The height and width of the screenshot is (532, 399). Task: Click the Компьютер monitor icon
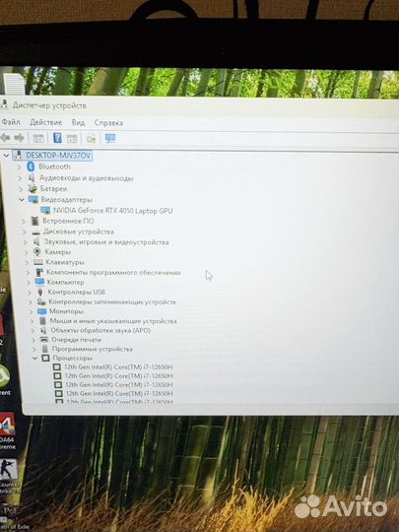[x=39, y=282]
